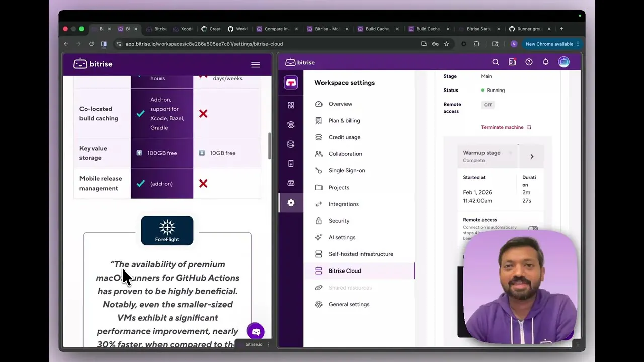Open the password key icon in the address bar
Screen dimensions: 644x362
(435, 44)
